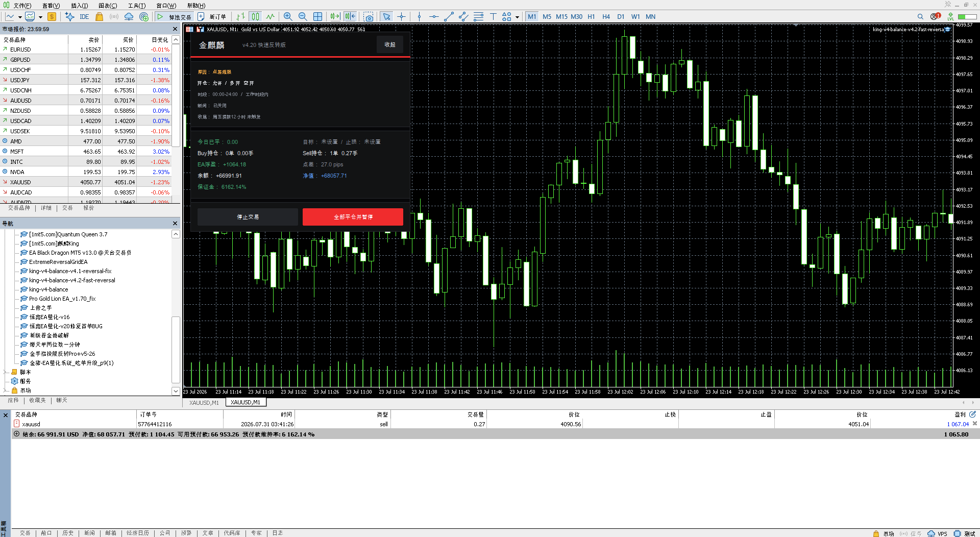The width and height of the screenshot is (980, 537).
Task: Click the red close-all-and-pause button
Action: 353,217
